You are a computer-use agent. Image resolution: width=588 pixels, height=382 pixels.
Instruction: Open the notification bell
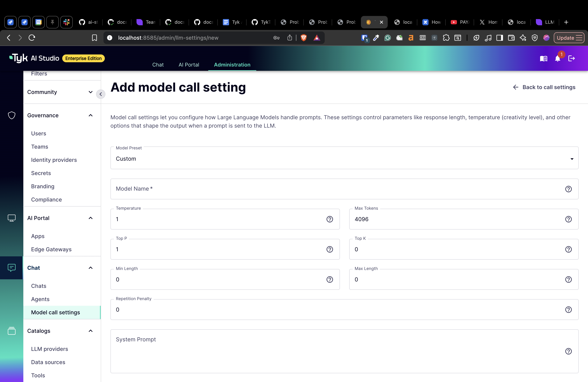coord(558,59)
